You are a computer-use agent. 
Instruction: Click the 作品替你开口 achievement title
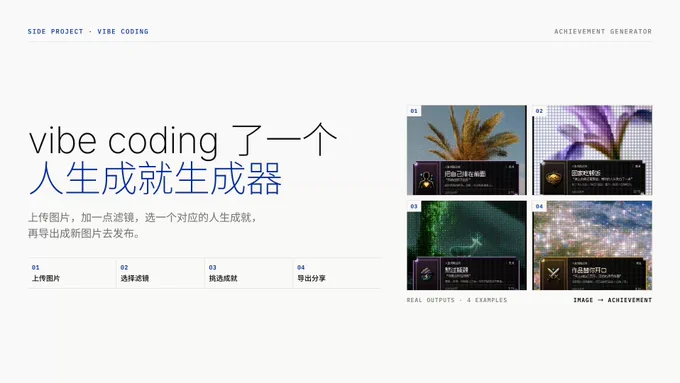(589, 270)
